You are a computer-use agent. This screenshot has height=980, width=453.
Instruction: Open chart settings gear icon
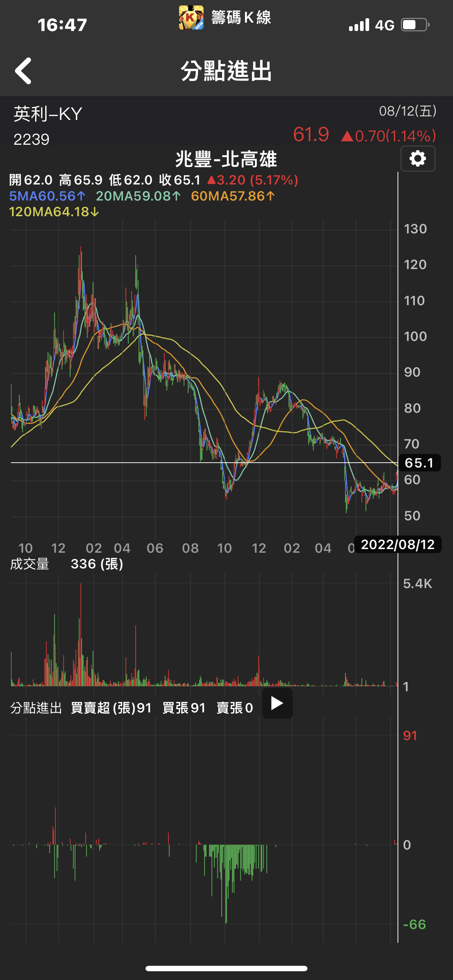[418, 159]
